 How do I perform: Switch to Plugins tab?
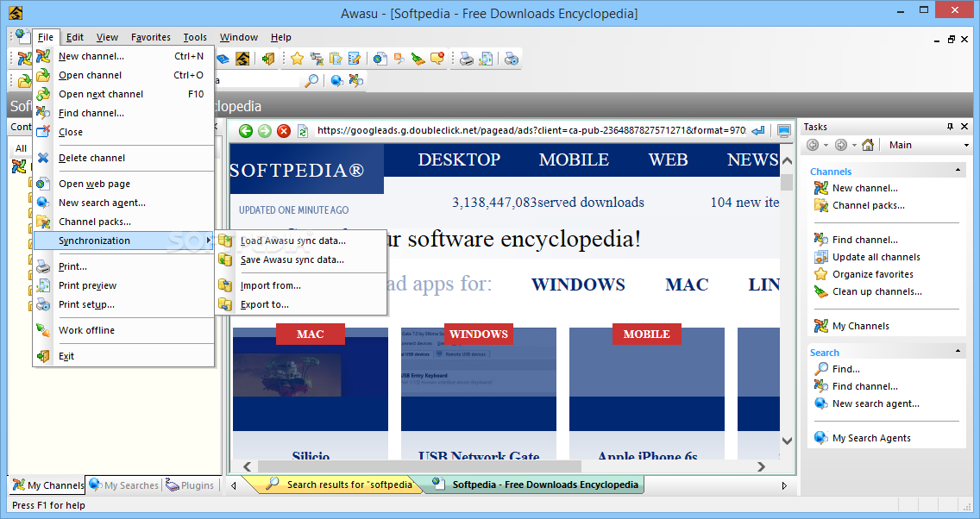pyautogui.click(x=190, y=485)
